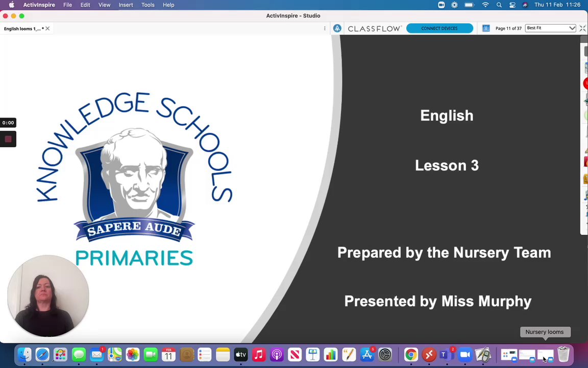This screenshot has width=588, height=368.
Task: Open Spotlight search in the menu bar
Action: 499,5
